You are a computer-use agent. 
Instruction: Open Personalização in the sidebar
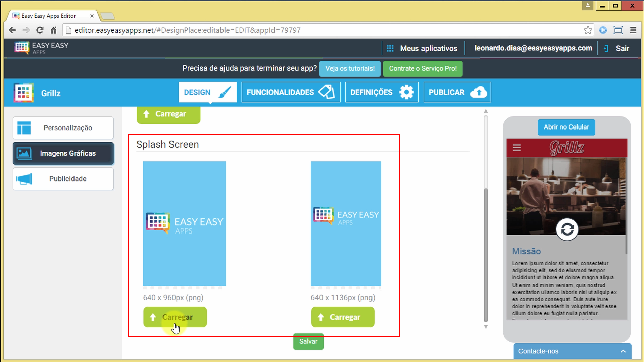tap(63, 128)
